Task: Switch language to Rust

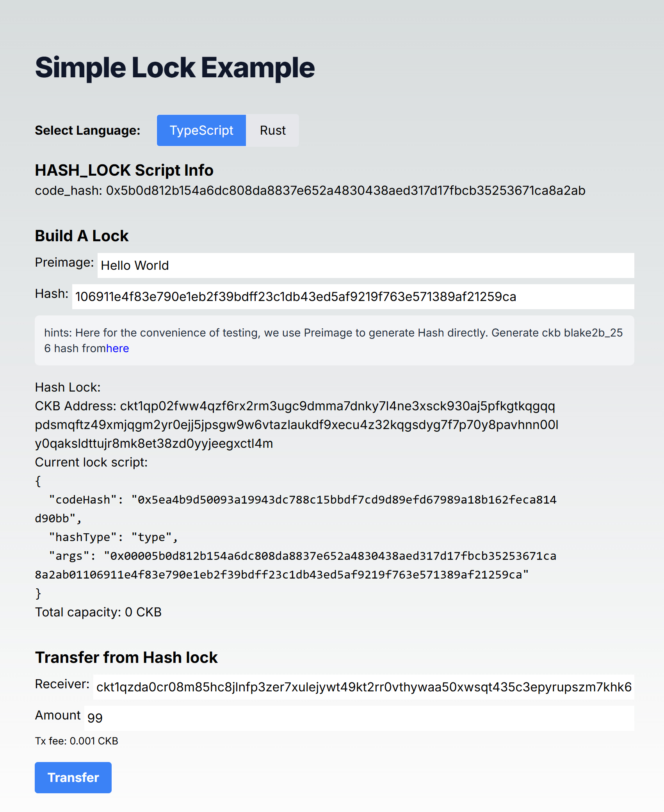Action: click(272, 130)
